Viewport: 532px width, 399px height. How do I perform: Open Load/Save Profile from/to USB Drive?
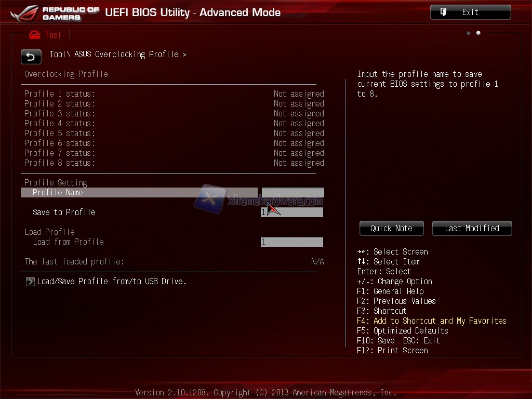112,282
